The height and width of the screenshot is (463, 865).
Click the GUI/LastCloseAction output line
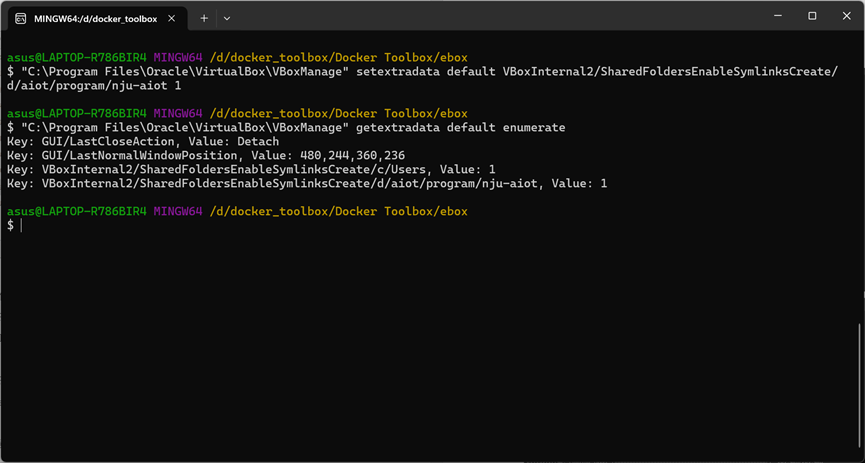(143, 141)
